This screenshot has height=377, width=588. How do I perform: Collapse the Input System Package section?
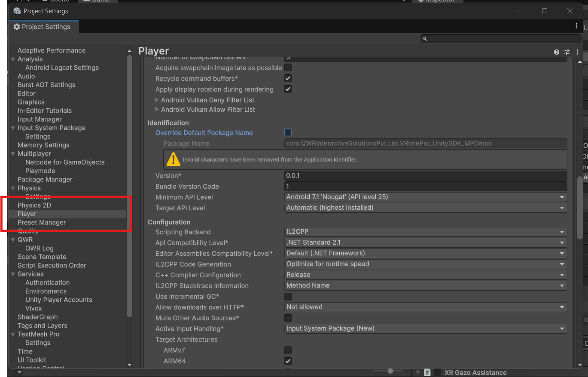[x=13, y=128]
